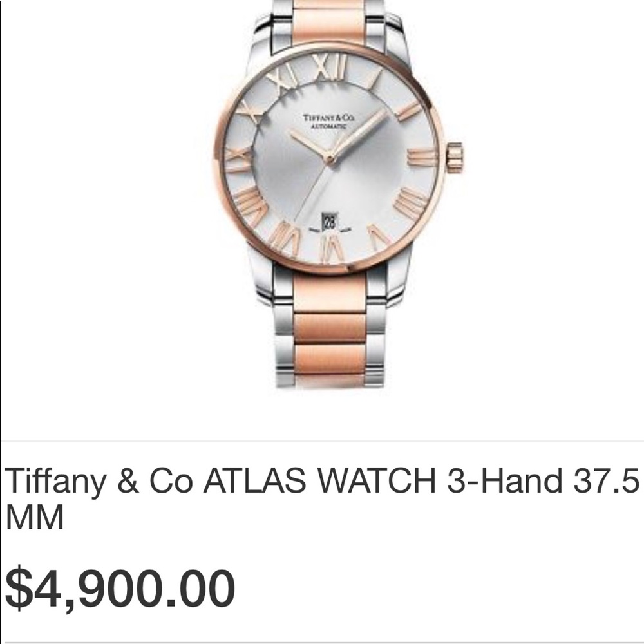Click the Tiffany & Co. logo on dial
This screenshot has width=644, height=644.
point(328,118)
